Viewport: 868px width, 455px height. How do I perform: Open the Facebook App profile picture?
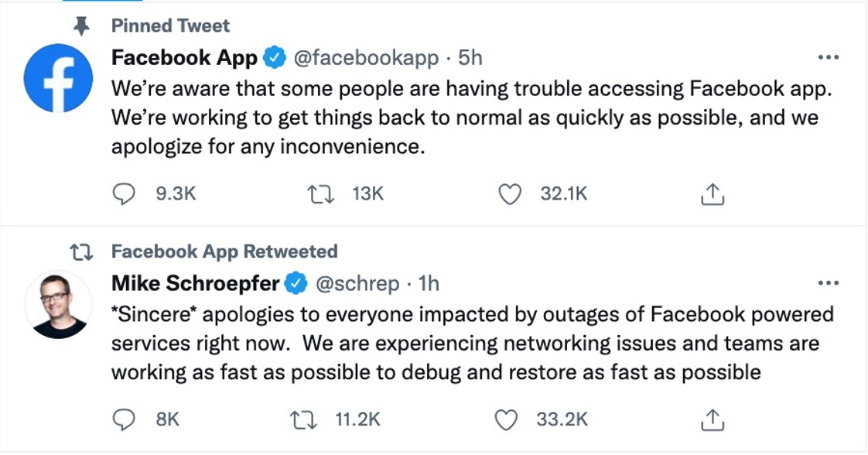click(x=59, y=78)
